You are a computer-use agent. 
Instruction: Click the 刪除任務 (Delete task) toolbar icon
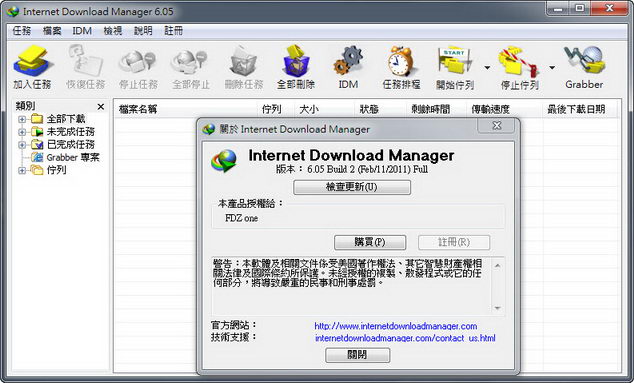point(243,61)
